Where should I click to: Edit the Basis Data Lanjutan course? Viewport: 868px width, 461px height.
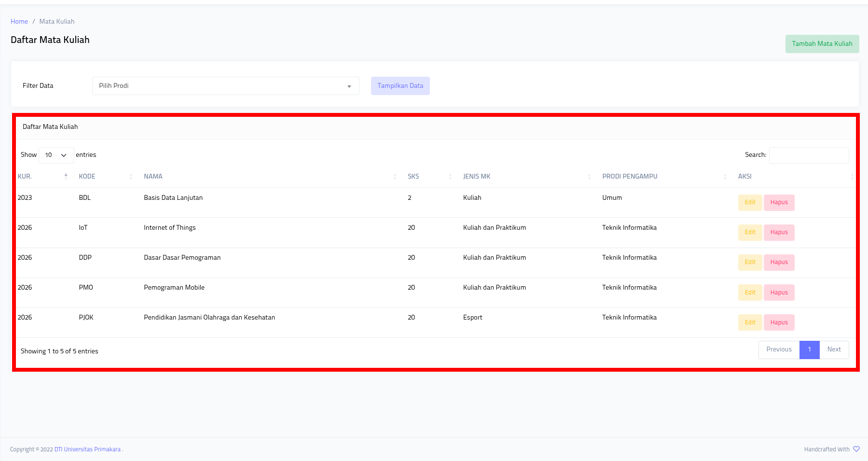click(x=750, y=203)
